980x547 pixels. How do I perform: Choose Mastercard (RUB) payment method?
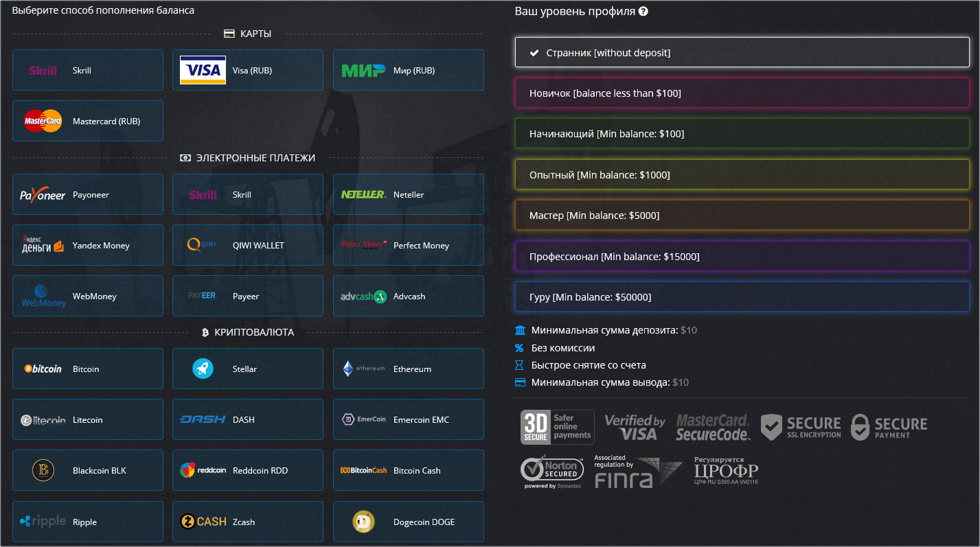(x=88, y=121)
